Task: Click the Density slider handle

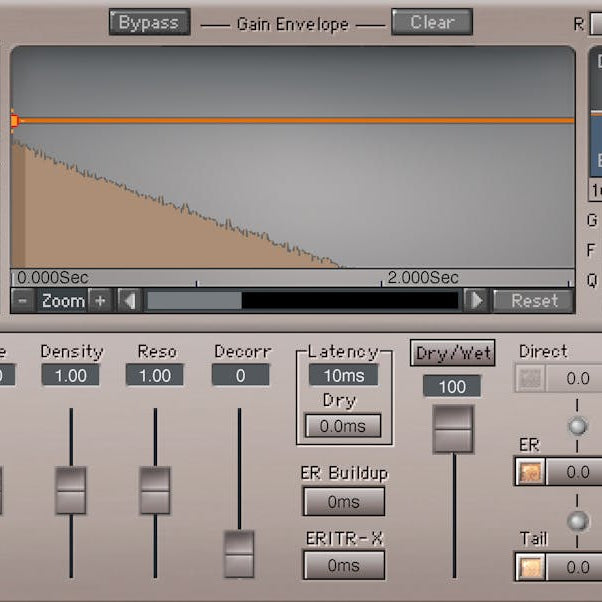Action: 71,490
